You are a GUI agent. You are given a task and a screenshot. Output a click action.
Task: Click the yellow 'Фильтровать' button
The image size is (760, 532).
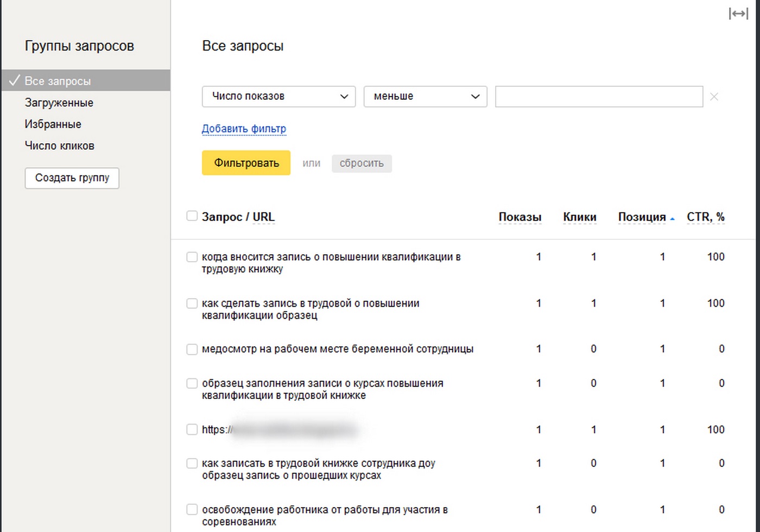[246, 163]
